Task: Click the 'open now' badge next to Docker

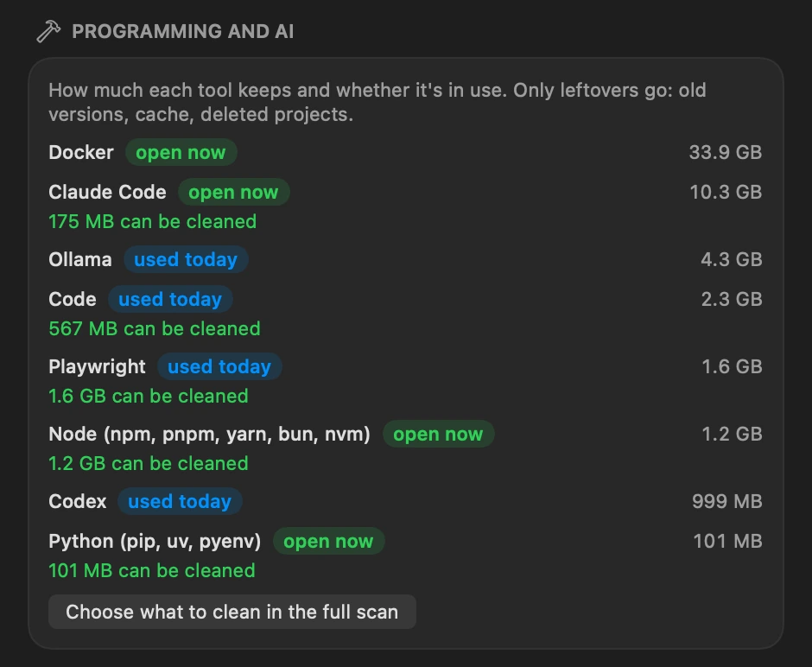Action: [181, 152]
